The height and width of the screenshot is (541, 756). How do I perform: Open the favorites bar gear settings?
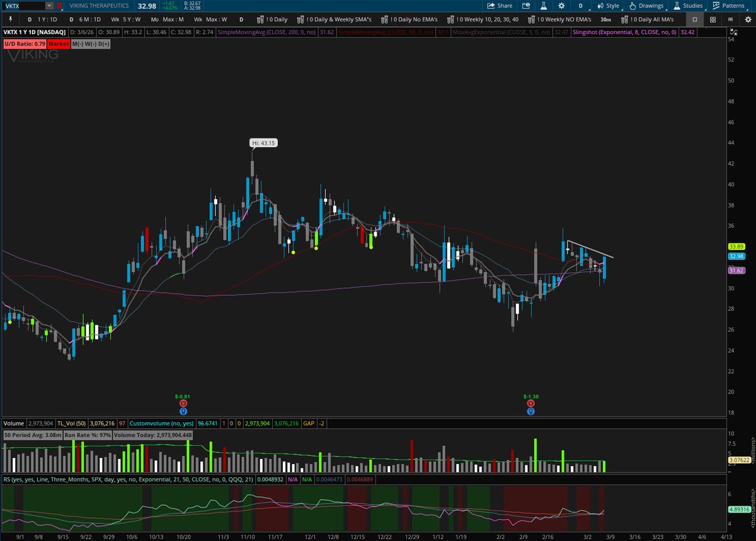[747, 20]
